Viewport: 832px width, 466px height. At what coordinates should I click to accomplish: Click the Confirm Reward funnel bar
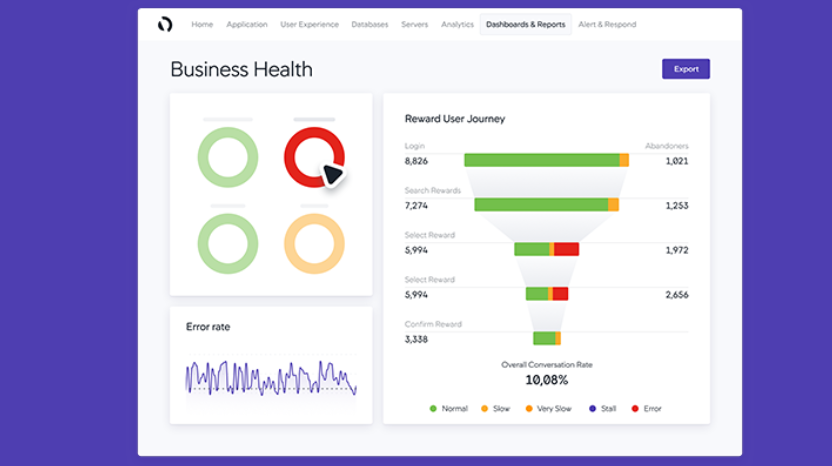[546, 338]
